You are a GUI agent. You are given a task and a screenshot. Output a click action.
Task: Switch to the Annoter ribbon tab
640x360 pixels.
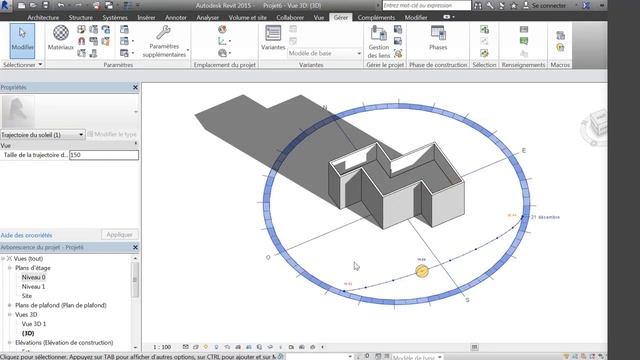click(x=176, y=18)
